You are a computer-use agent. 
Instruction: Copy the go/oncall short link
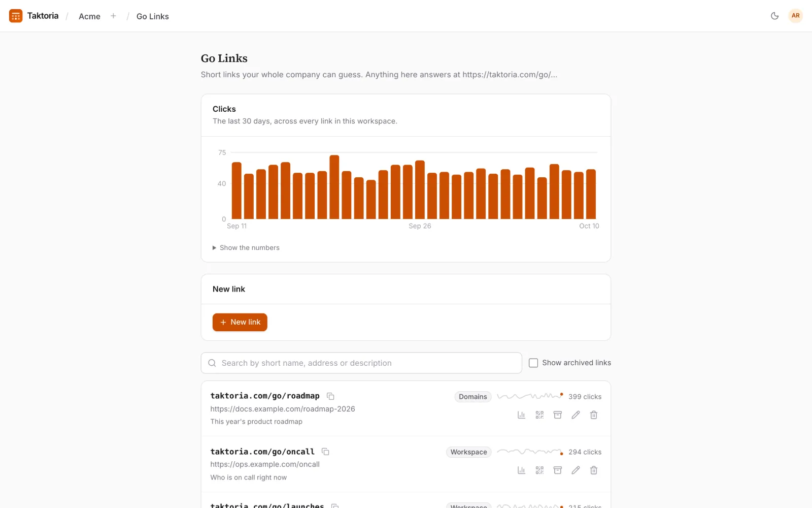pyautogui.click(x=326, y=452)
